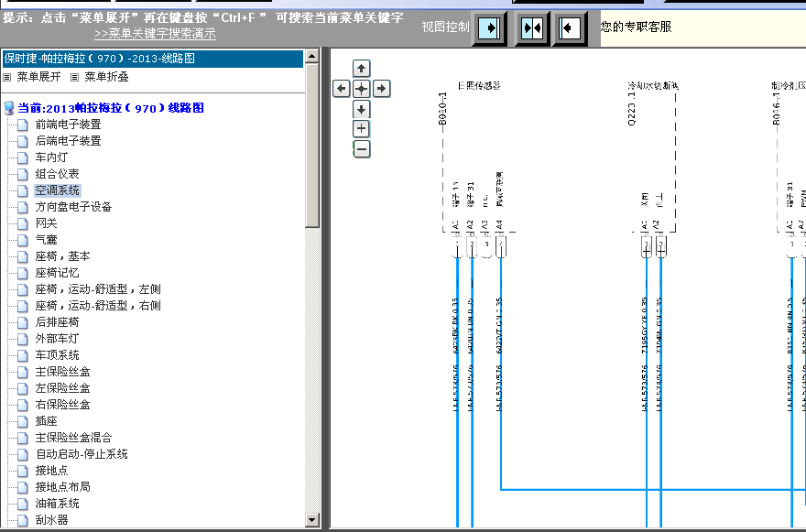Click the page icon beside 插座

click(23, 421)
